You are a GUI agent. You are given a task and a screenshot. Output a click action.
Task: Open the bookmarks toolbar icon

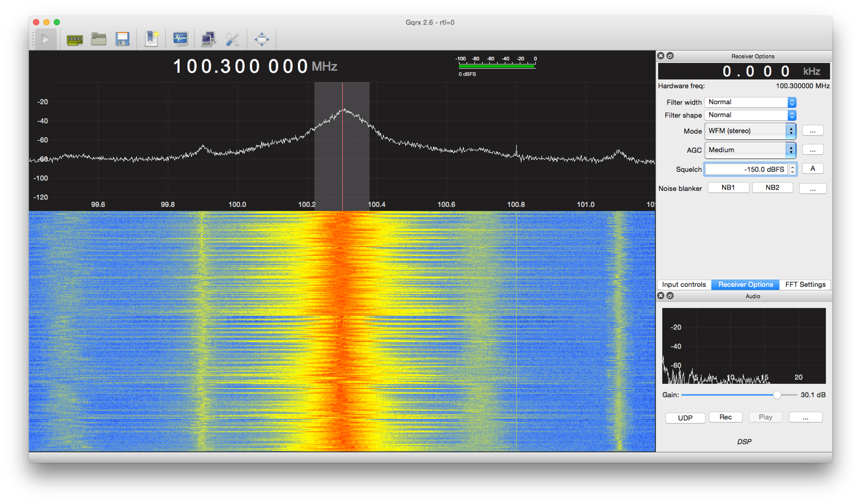click(151, 39)
